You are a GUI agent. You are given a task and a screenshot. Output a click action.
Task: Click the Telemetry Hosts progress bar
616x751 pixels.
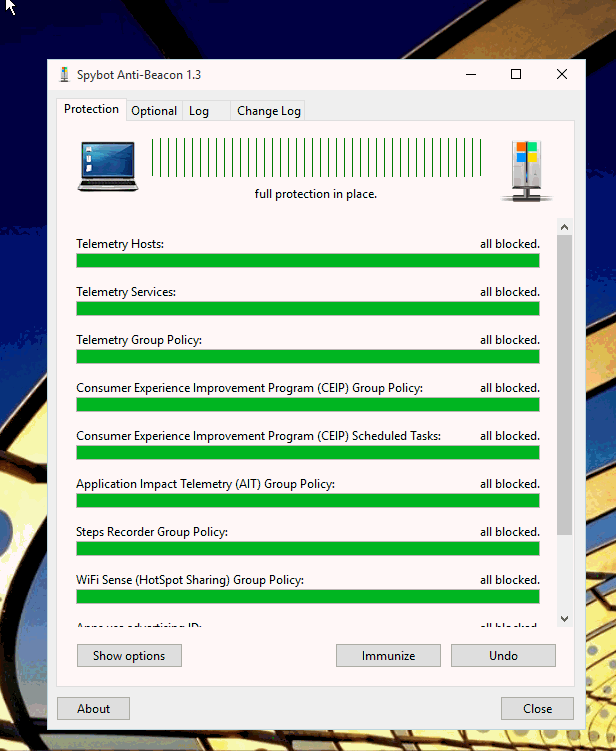tap(307, 261)
